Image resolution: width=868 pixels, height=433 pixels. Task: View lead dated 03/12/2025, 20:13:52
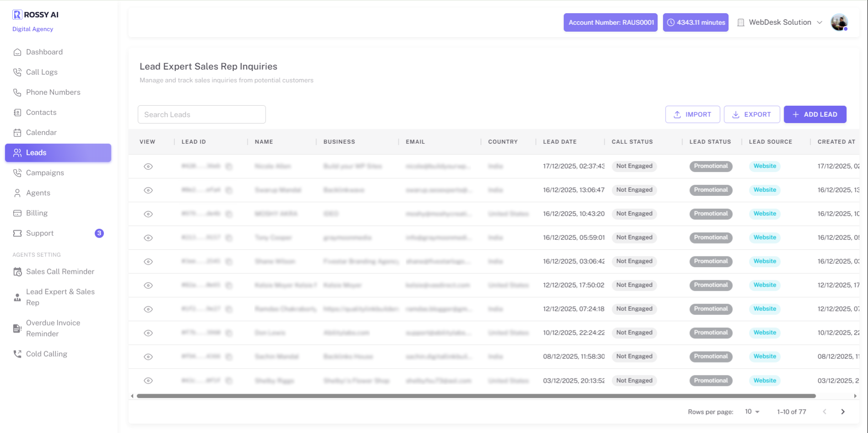(148, 381)
